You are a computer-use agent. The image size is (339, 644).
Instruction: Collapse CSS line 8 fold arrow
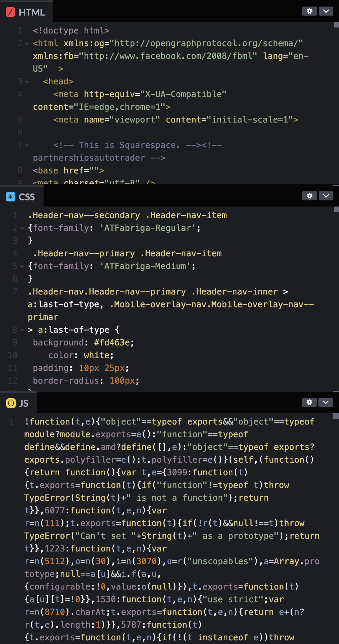pyautogui.click(x=22, y=330)
